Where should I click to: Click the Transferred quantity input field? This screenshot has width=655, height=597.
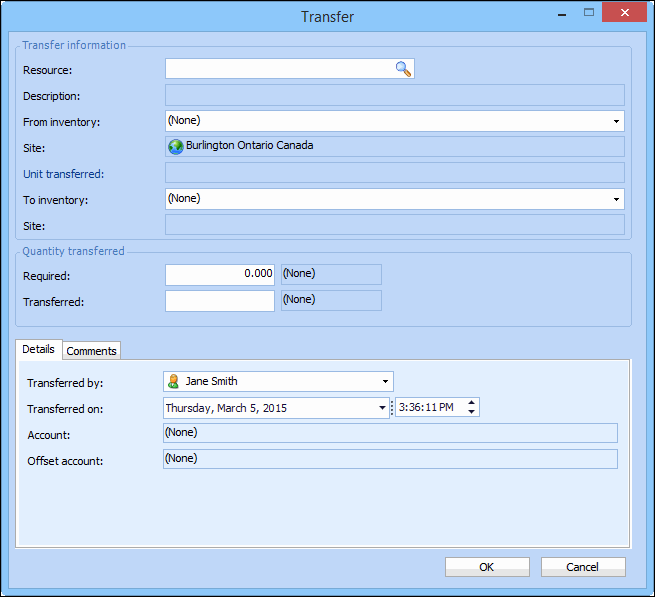click(x=220, y=301)
